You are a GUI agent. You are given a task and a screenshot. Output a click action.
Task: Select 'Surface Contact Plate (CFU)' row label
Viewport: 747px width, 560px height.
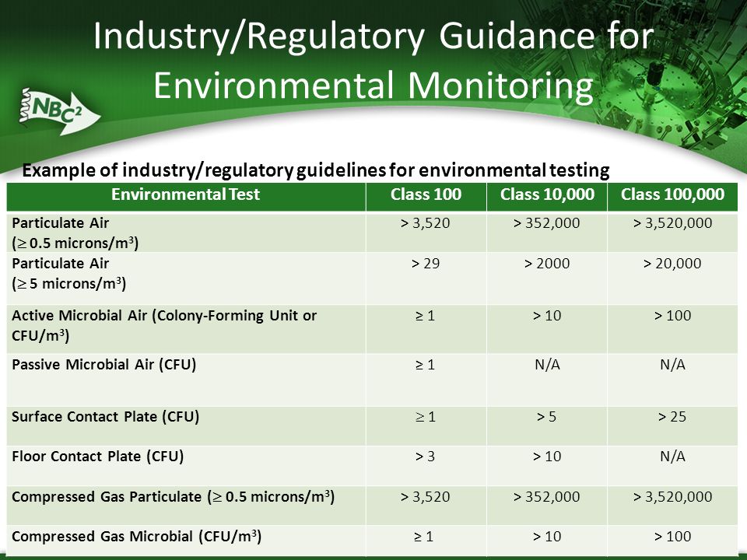(x=105, y=417)
